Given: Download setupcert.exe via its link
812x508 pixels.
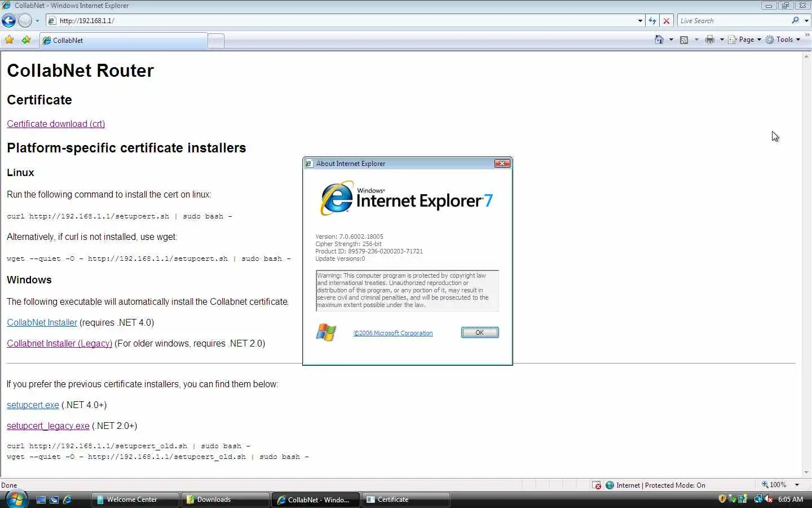Looking at the screenshot, I should pos(33,405).
